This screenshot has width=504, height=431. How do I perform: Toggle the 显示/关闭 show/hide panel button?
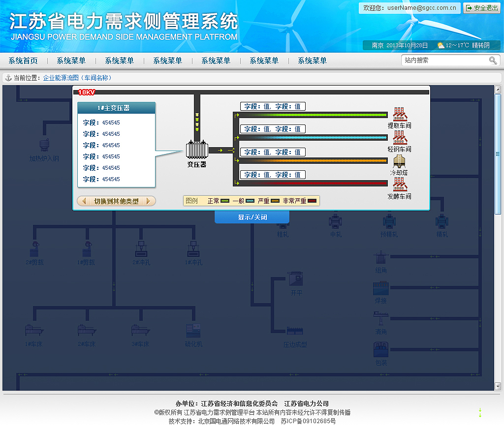coord(252,216)
